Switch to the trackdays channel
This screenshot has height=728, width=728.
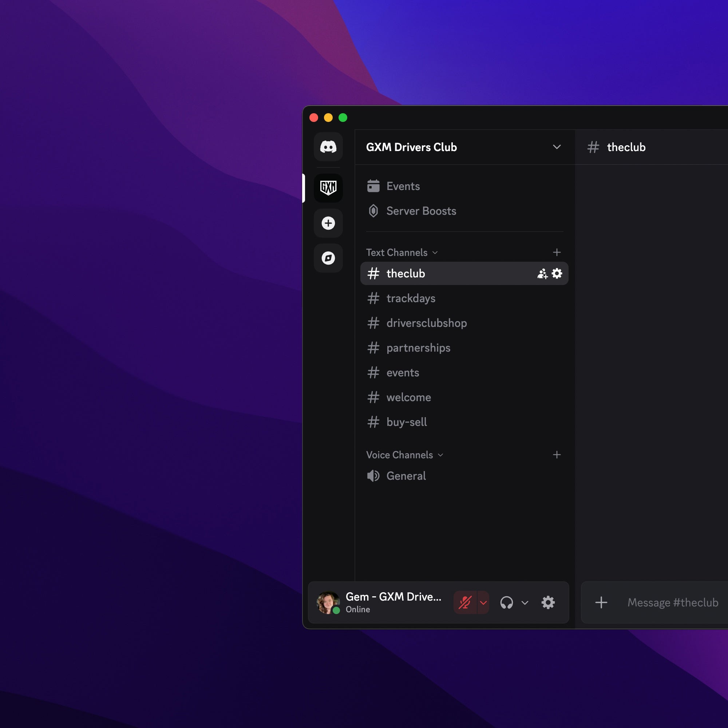coord(411,298)
